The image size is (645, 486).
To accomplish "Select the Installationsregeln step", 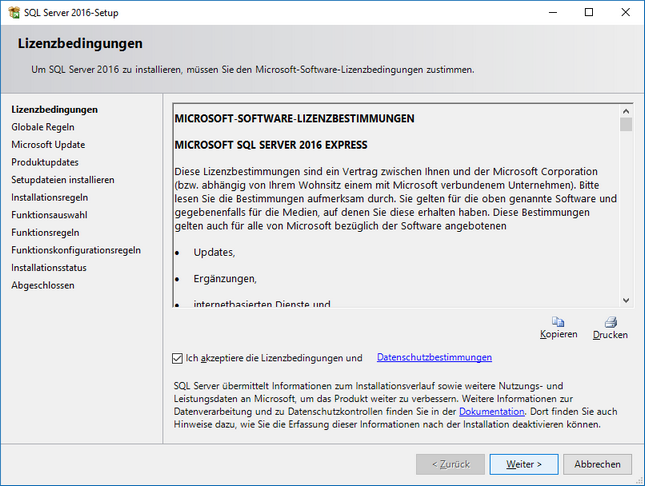I will point(49,198).
